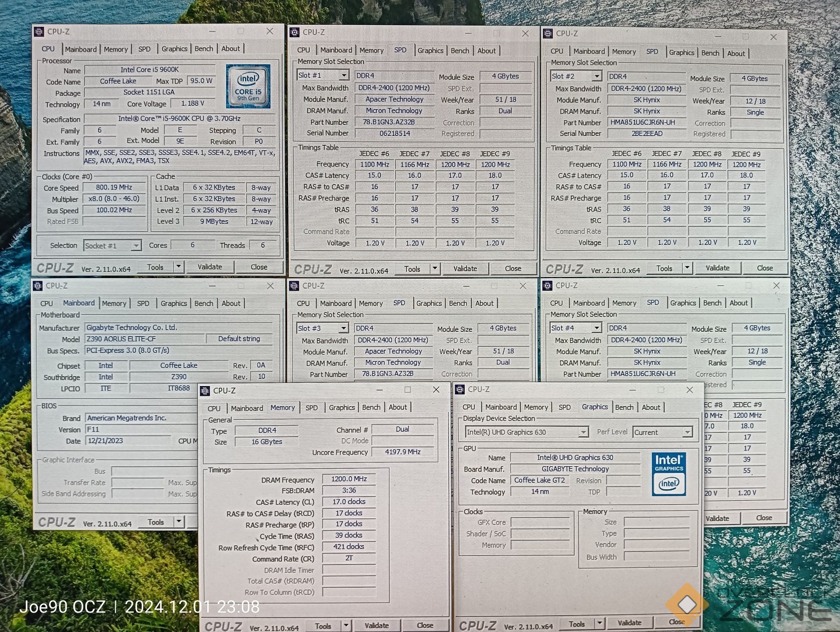Open the Perf Level dropdown set to Current

pyautogui.click(x=687, y=432)
